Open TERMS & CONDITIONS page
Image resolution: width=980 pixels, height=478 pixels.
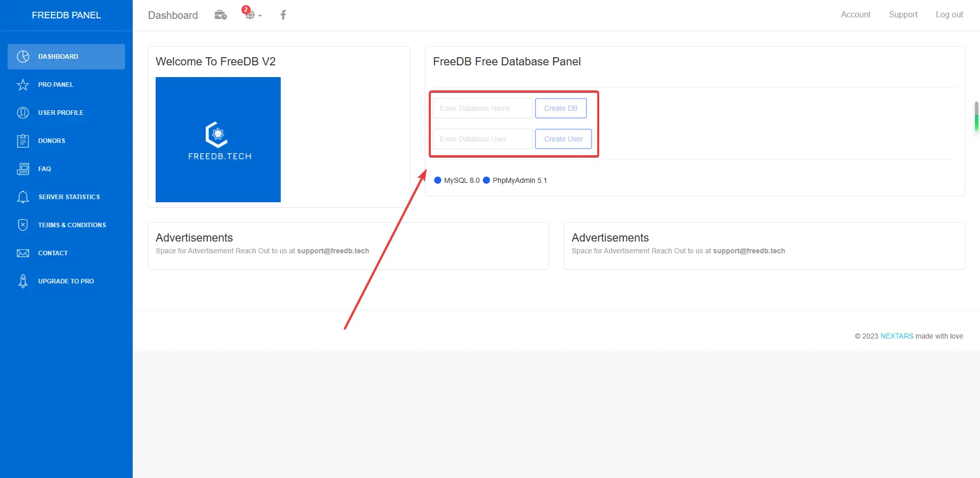[x=66, y=225]
